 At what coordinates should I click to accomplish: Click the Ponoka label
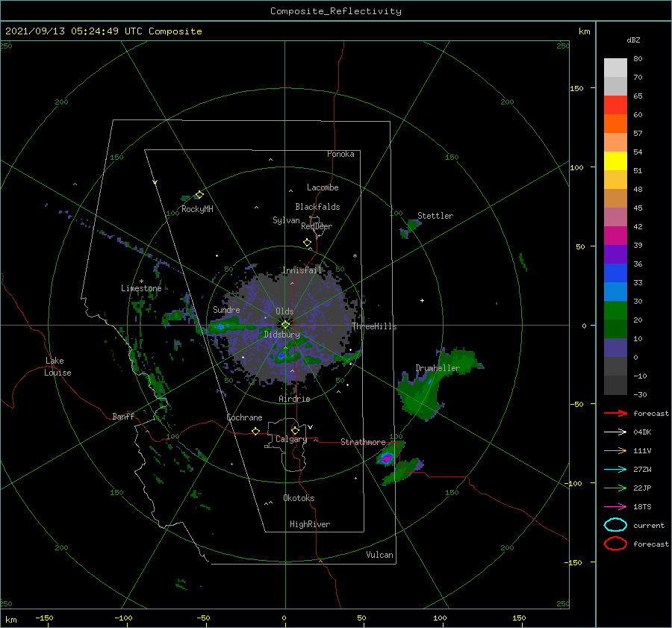coord(340,154)
